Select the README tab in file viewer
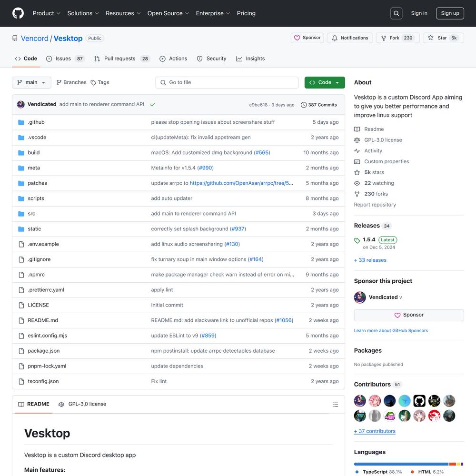 [x=34, y=404]
